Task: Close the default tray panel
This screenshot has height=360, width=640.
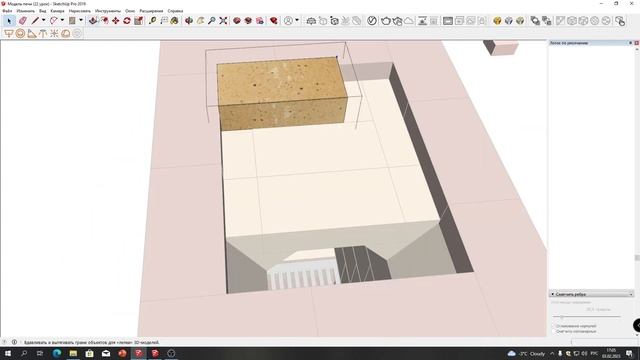Action: pyautogui.click(x=636, y=43)
